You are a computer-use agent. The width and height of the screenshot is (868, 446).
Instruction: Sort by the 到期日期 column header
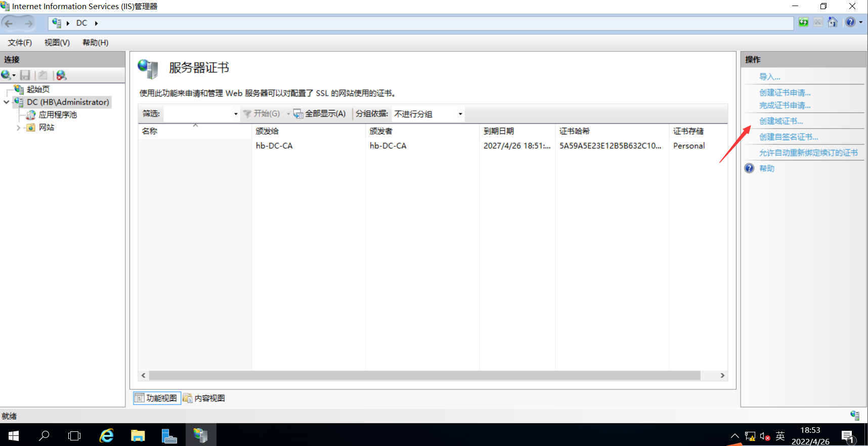[x=517, y=131]
